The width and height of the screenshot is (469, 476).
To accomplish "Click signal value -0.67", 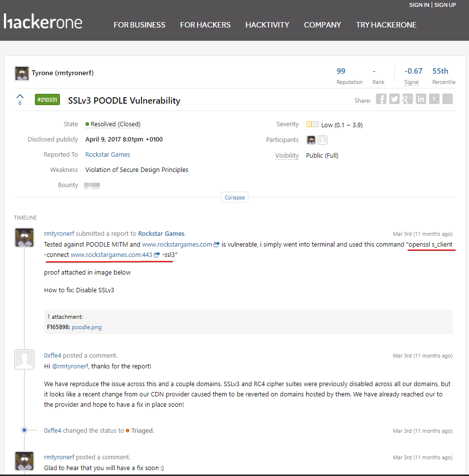I will point(413,71).
